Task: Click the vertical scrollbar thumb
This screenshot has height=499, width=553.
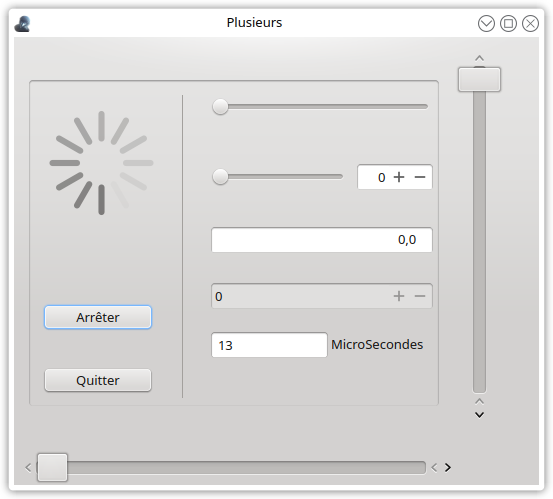Action: 479,80
